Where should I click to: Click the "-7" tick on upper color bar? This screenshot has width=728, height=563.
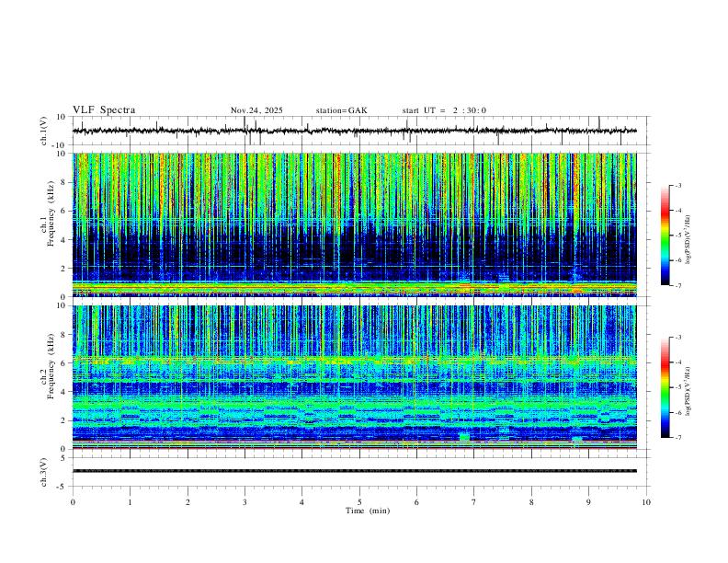677,285
